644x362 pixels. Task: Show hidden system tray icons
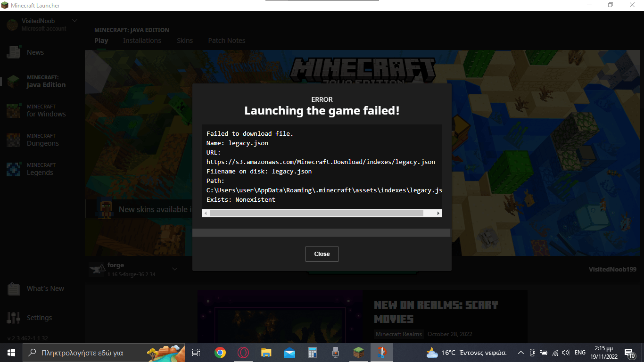[520, 353]
